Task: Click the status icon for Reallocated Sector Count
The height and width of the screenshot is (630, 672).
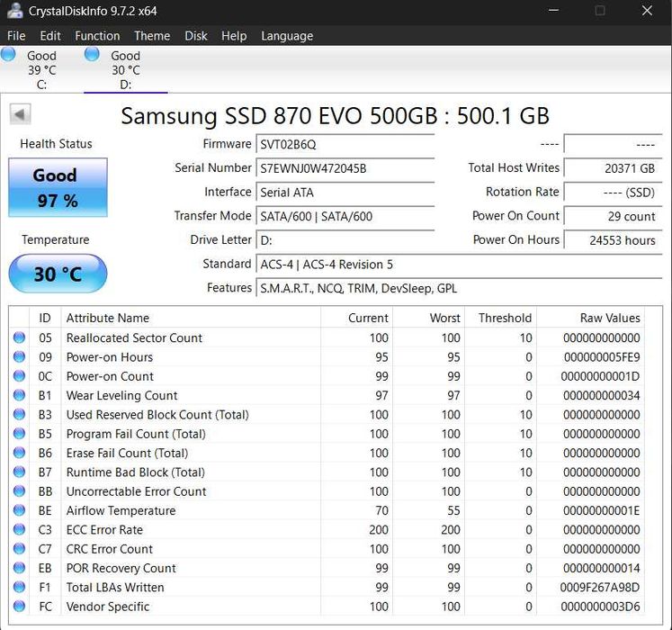Action: pos(19,337)
